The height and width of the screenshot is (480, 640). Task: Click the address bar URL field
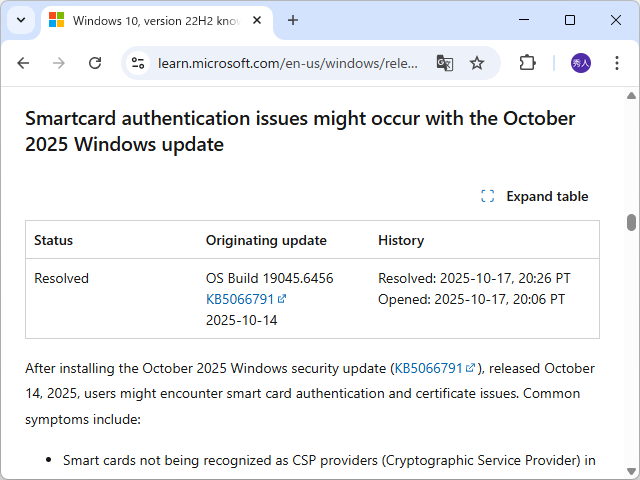pos(288,63)
